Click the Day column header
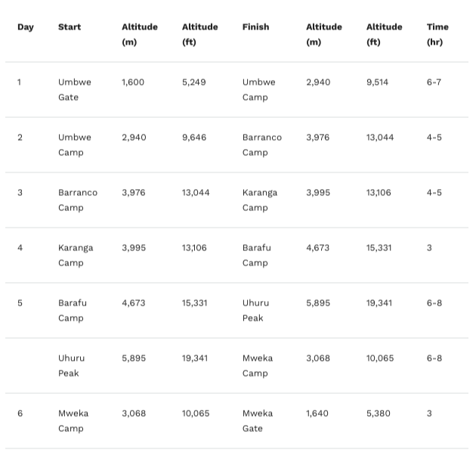476x459 pixels. coord(26,27)
